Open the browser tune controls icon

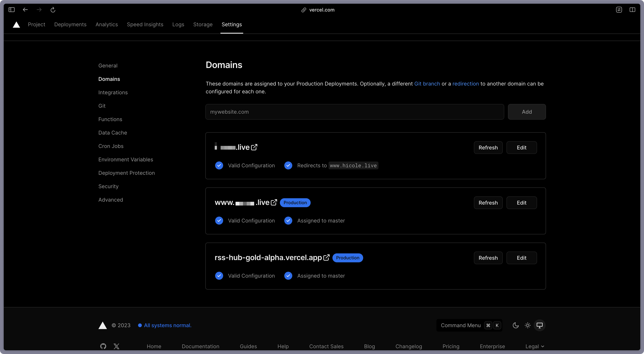pyautogui.click(x=619, y=10)
